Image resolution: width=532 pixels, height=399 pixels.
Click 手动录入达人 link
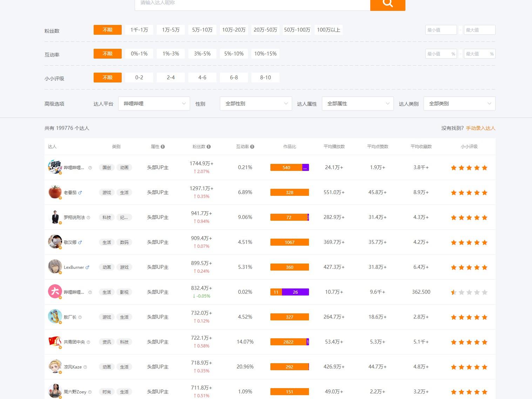[x=480, y=128]
